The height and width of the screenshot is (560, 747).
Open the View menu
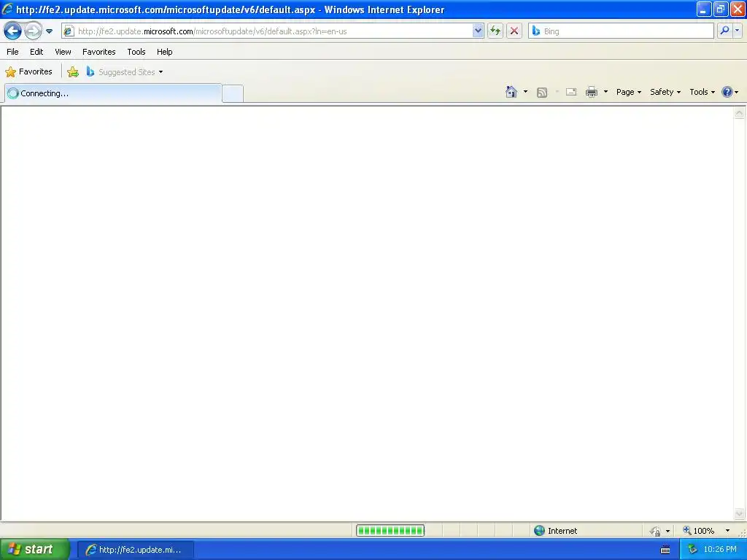click(63, 52)
